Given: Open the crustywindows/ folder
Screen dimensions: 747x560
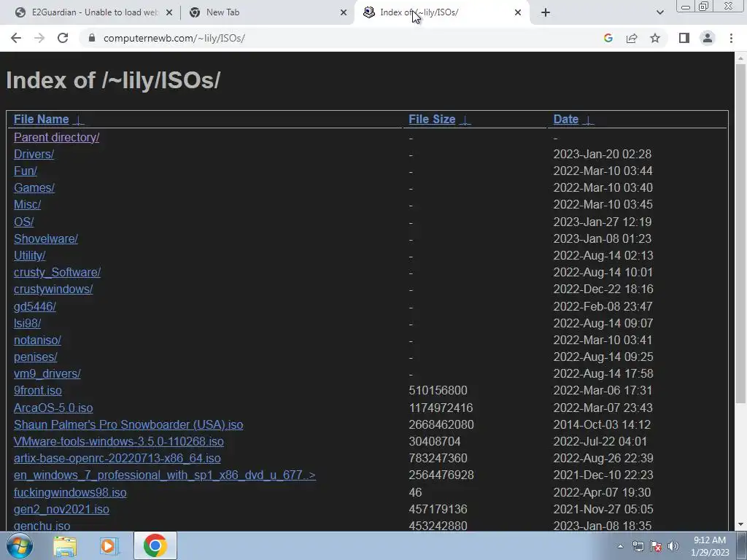Looking at the screenshot, I should (53, 289).
